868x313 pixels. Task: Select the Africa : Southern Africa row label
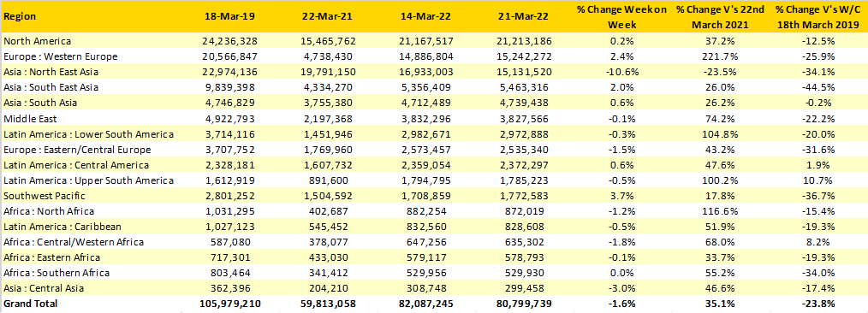pos(56,273)
